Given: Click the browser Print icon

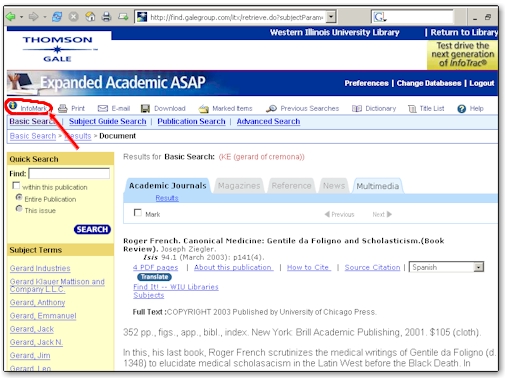Looking at the screenshot, I should [106, 16].
